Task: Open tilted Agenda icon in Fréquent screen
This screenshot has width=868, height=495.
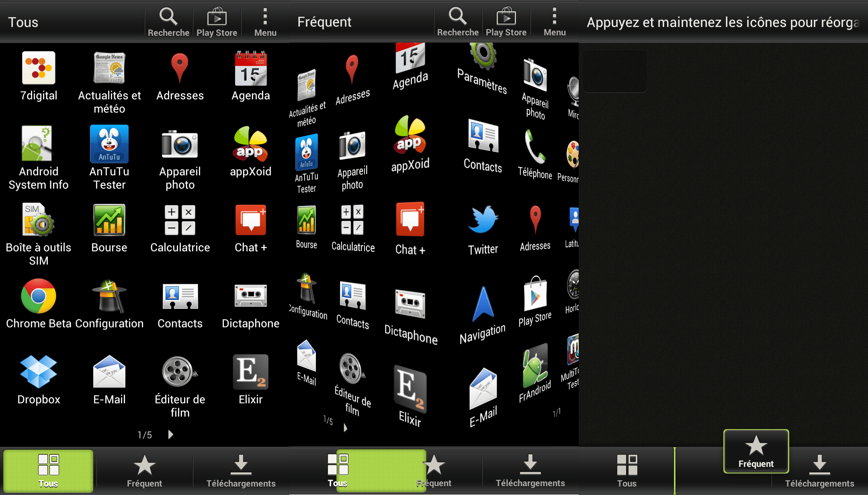Action: tap(410, 66)
